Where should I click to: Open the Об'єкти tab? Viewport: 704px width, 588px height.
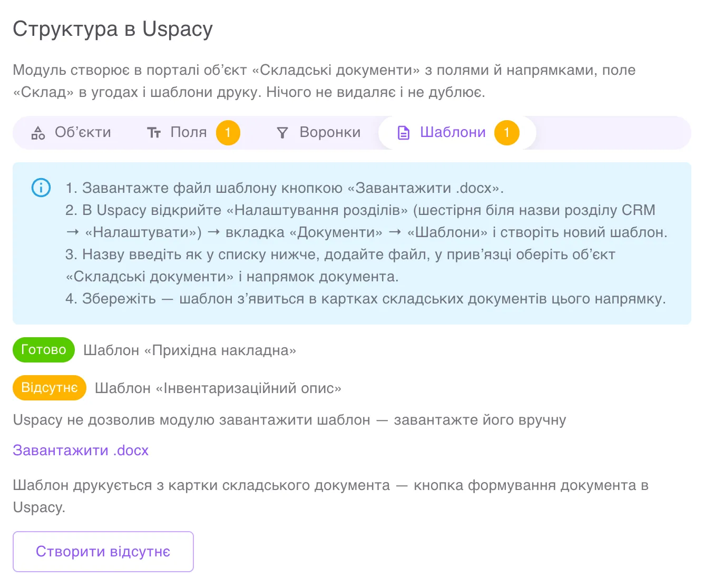coord(72,132)
